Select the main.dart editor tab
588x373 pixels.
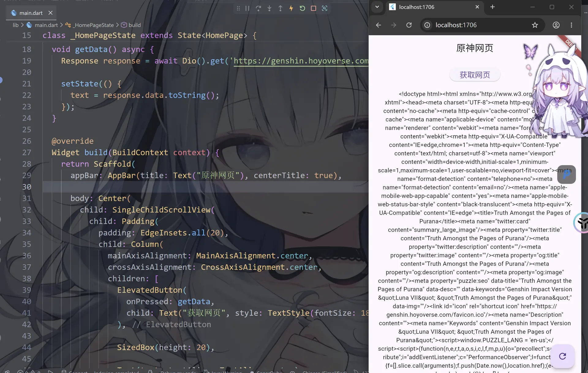31,13
